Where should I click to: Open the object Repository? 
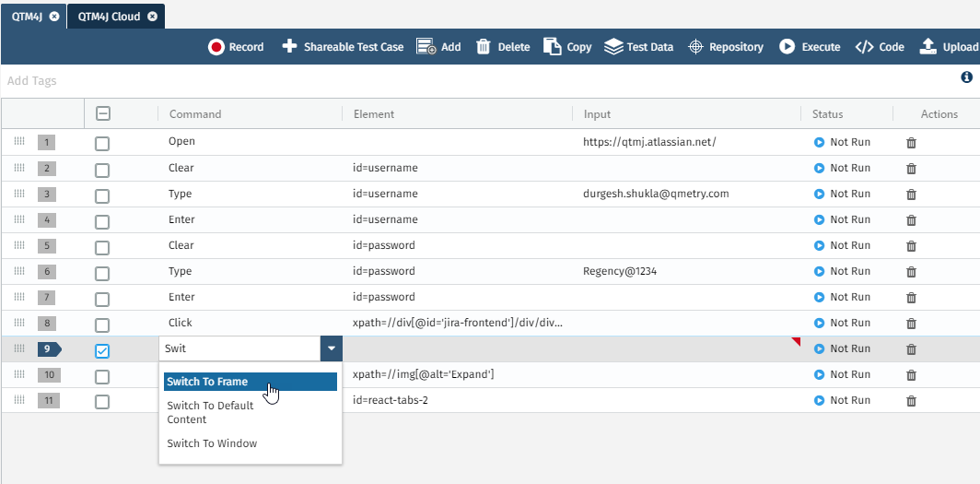pos(726,47)
